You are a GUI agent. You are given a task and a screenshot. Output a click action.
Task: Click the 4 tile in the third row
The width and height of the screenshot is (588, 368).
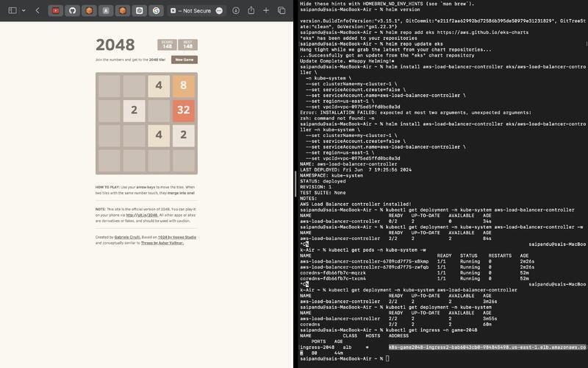(159, 135)
